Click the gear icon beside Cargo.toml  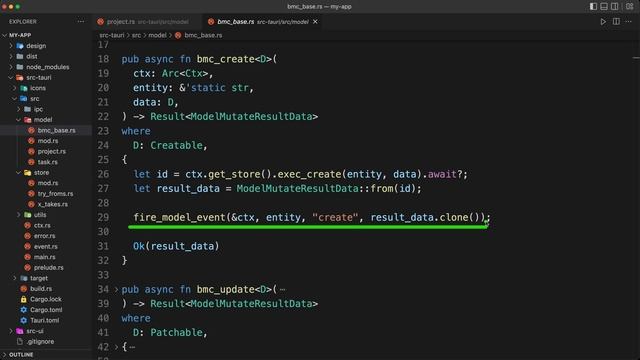coord(24,310)
